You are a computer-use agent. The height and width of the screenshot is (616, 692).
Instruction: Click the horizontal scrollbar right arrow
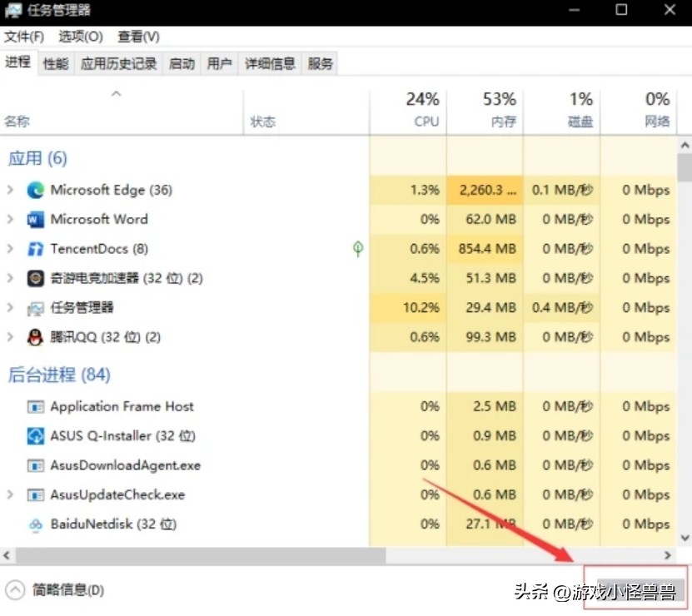(669, 554)
